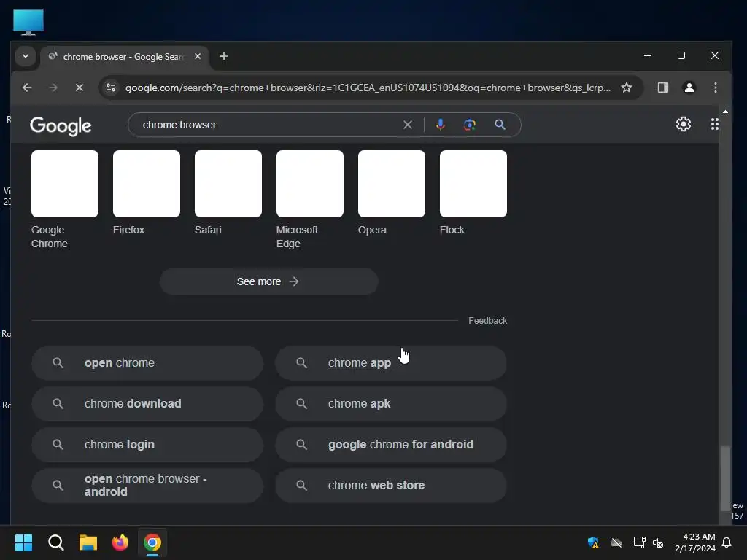Viewport: 747px width, 560px height.
Task: Open the Windows Start menu
Action: (x=23, y=542)
